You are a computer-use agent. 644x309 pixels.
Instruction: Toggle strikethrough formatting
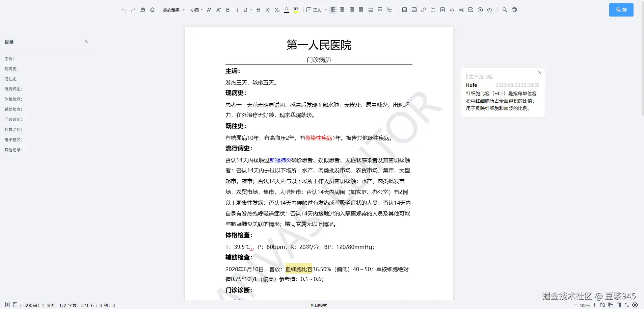coord(258,10)
